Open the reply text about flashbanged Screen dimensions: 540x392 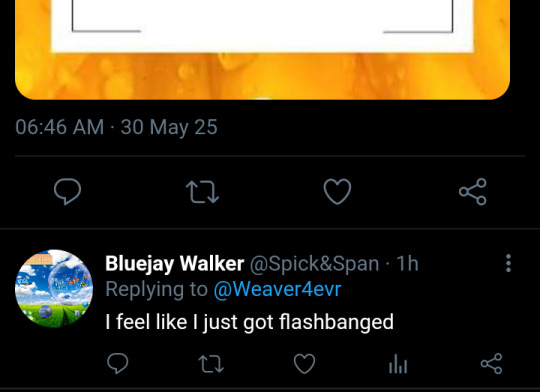point(249,322)
